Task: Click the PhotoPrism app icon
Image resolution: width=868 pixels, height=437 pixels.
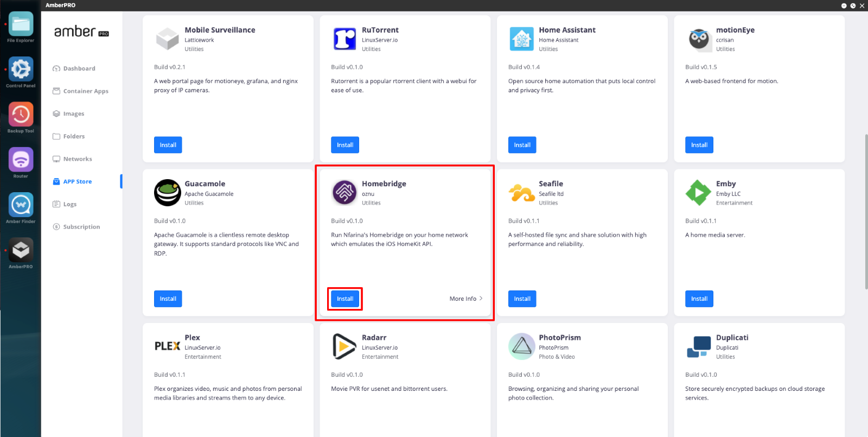Action: (521, 346)
